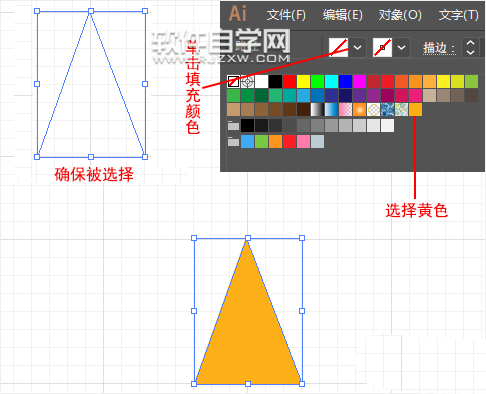
Task: Pick the yellow-green swatch ending top row
Action: (471, 81)
